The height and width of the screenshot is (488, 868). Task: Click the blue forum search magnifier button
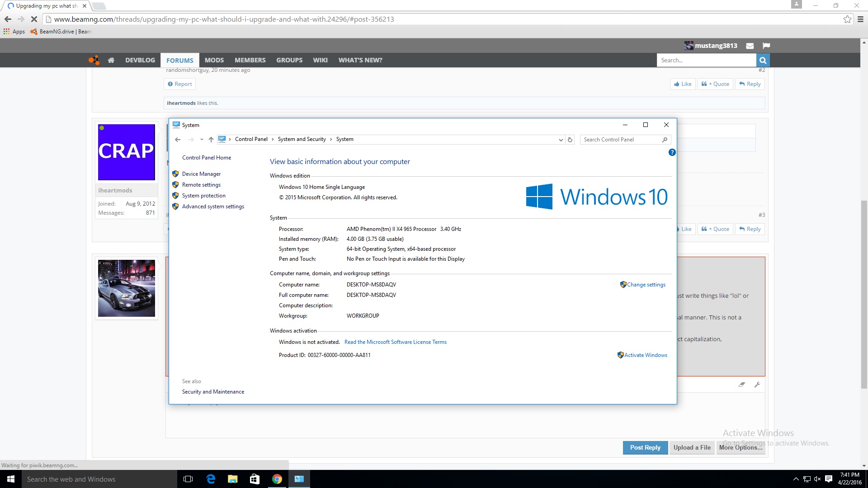tap(763, 60)
